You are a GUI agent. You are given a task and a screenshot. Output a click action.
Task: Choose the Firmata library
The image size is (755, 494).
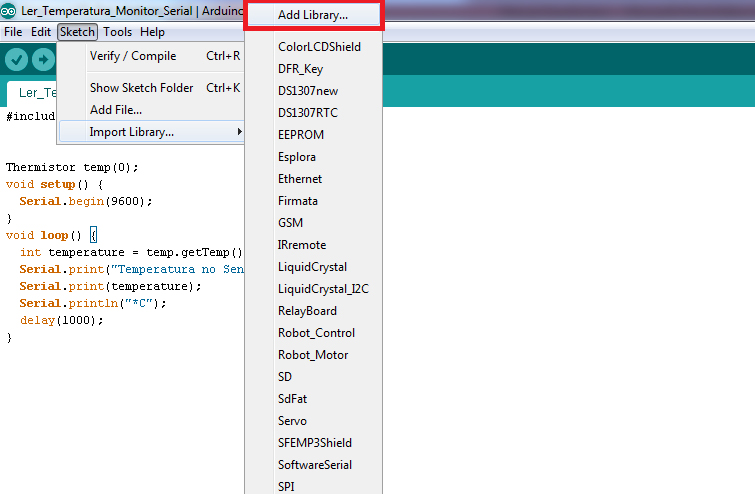[313, 201]
